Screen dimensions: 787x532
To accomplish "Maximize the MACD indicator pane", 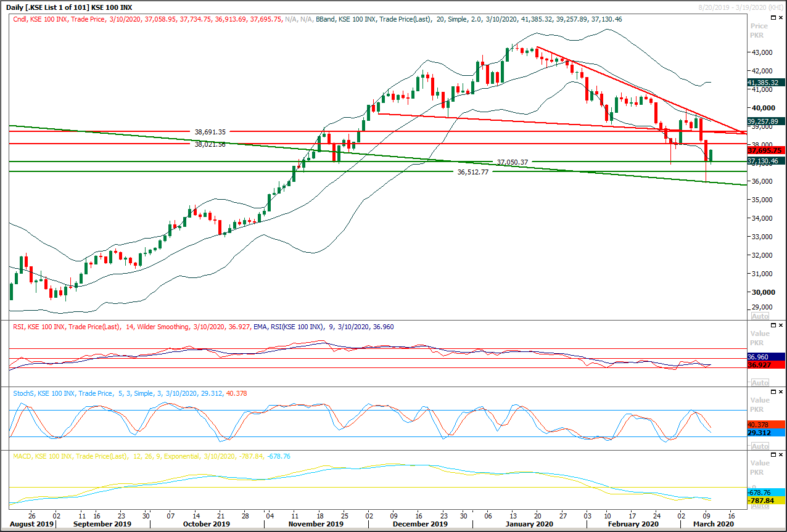I will [773, 454].
